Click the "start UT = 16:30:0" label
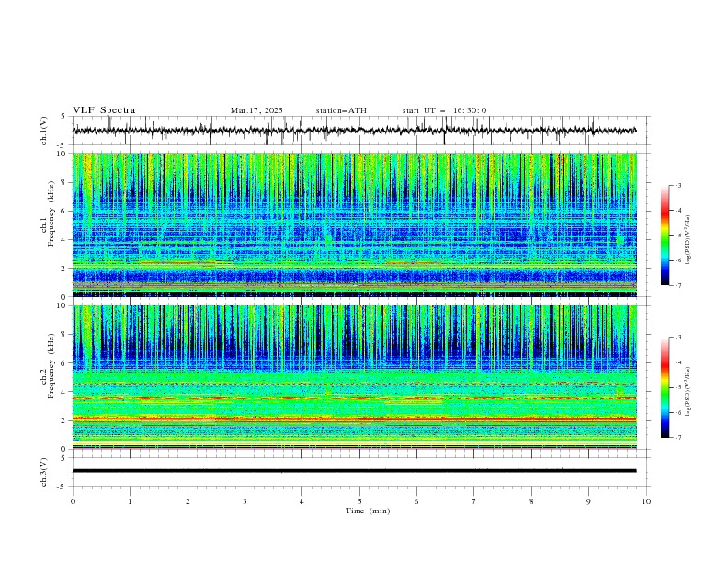 click(444, 110)
